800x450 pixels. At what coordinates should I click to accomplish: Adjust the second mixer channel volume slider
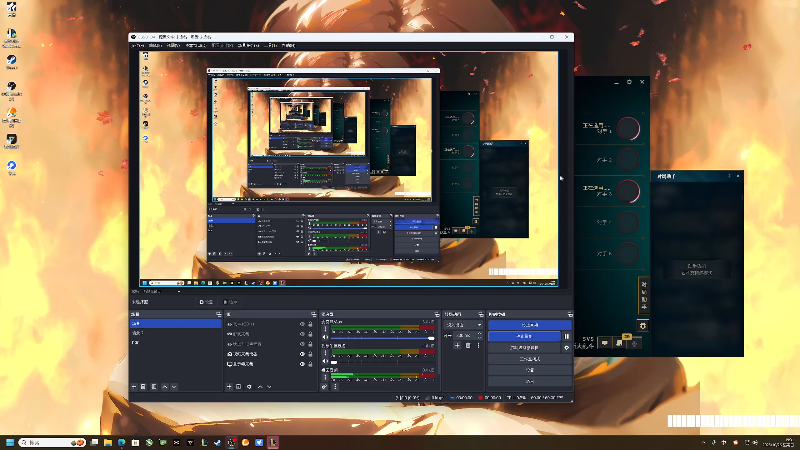pos(383,362)
